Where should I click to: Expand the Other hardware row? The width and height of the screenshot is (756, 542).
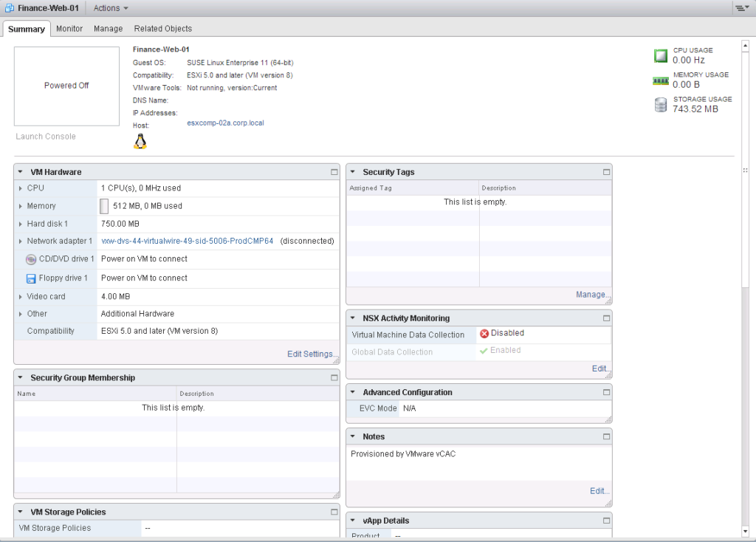coord(20,315)
